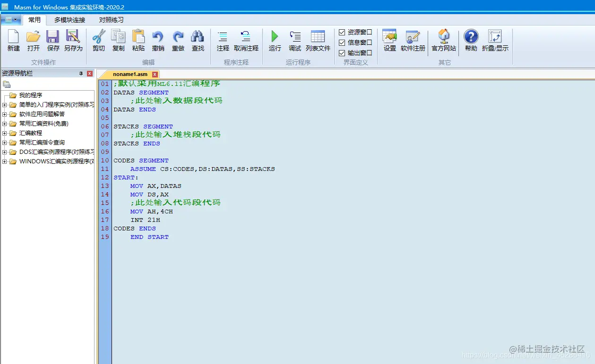
Task: Expand DOS汇编实例源程序 folder
Action: coord(5,152)
